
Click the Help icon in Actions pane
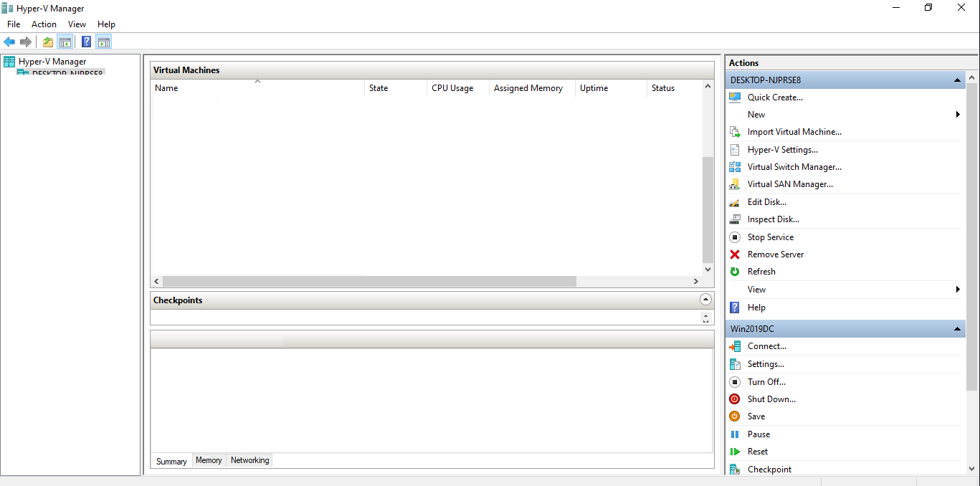pos(735,308)
